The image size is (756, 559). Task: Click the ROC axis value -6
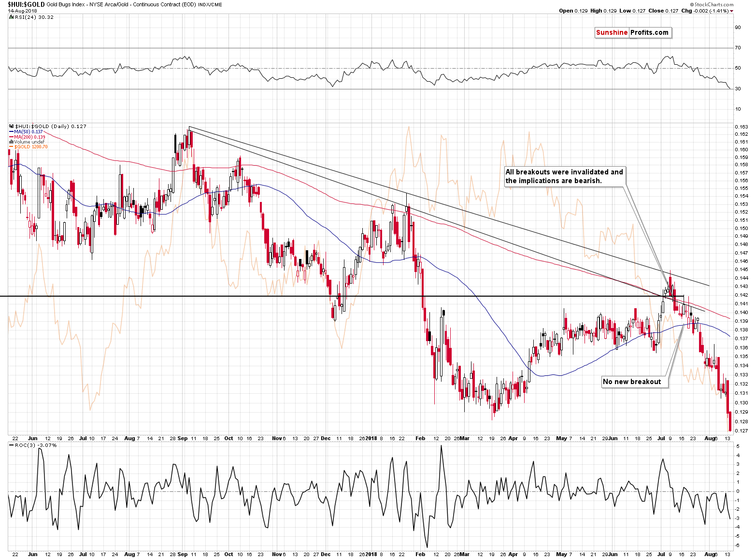[737, 545]
